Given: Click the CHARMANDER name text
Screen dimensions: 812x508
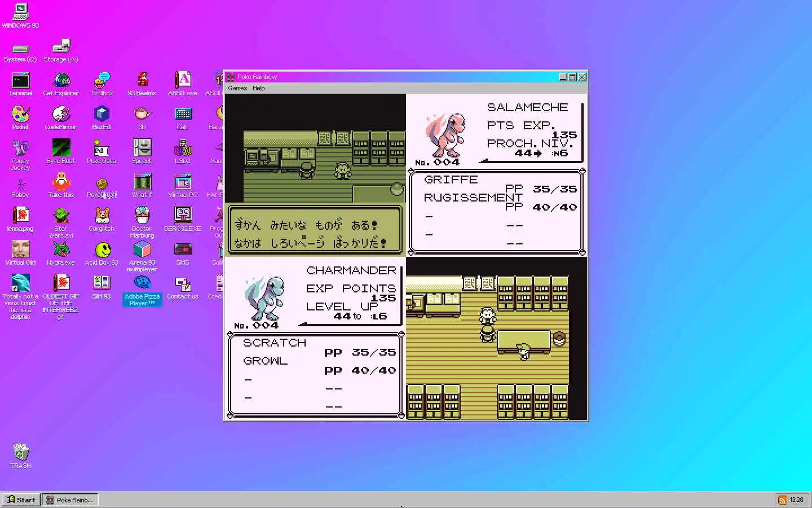Looking at the screenshot, I should [x=351, y=270].
